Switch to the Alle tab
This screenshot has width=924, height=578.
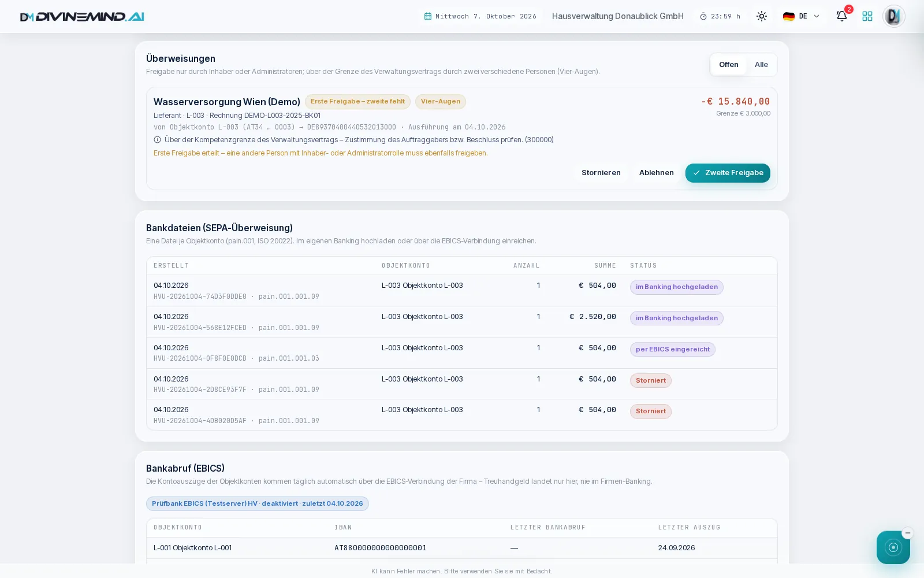tap(761, 65)
